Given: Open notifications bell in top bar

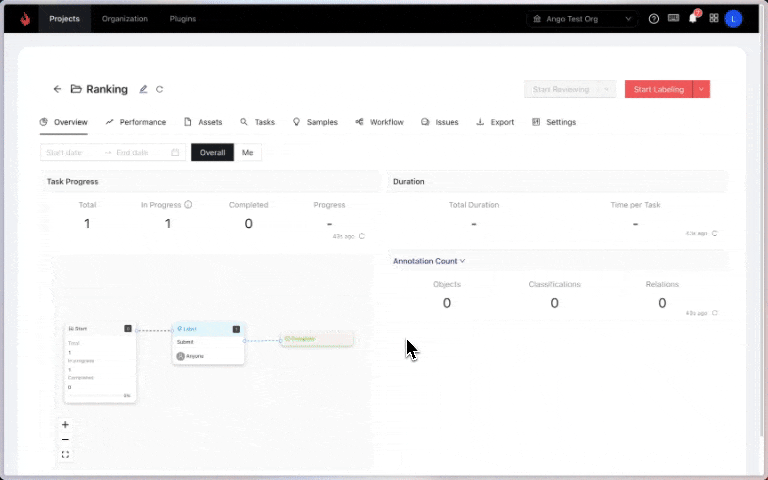Looking at the screenshot, I should pyautogui.click(x=693, y=18).
